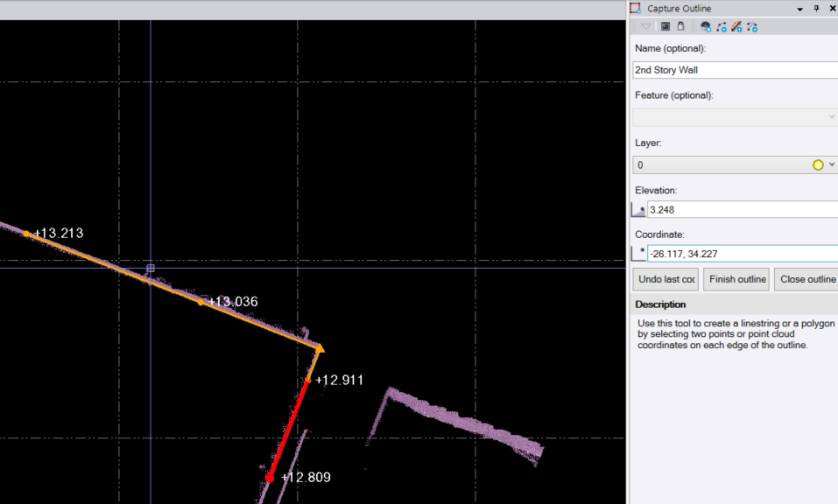Screen dimensions: 838x504
Task: Click the command pane icon in panel toolbar
Action: 665,27
